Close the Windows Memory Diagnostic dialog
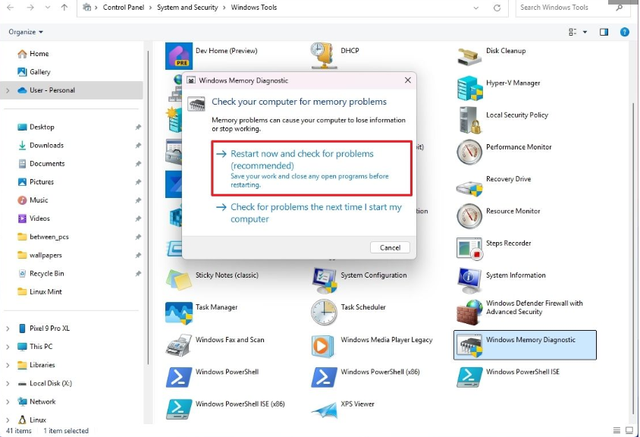Screen dimensions: 640x437 click(x=407, y=80)
